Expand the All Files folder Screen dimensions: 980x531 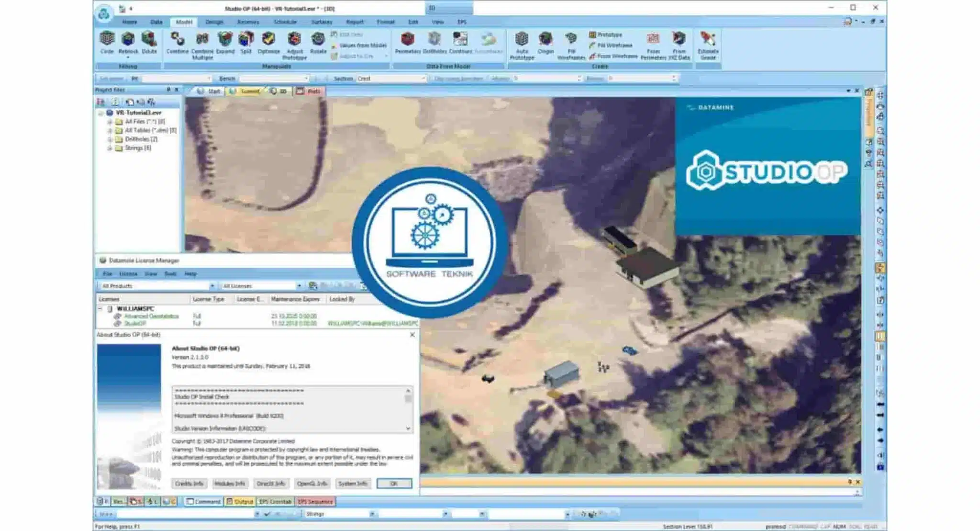coord(110,122)
